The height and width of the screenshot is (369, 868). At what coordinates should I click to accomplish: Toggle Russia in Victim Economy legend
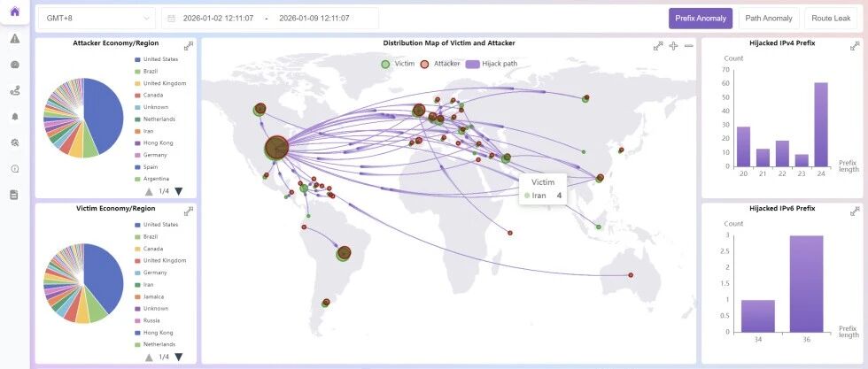coord(147,320)
